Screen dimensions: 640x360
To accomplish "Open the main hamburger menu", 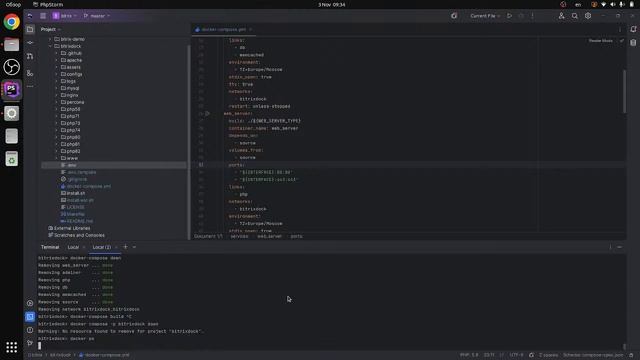I will click(43, 16).
